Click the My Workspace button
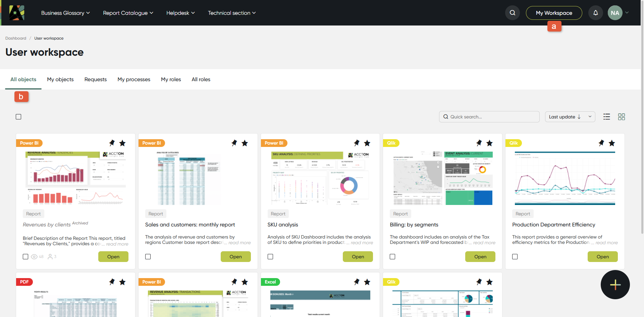 (554, 13)
